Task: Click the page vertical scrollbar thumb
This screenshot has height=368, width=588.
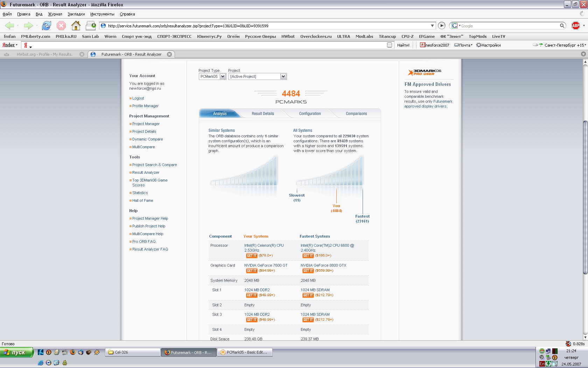Action: tap(585, 197)
